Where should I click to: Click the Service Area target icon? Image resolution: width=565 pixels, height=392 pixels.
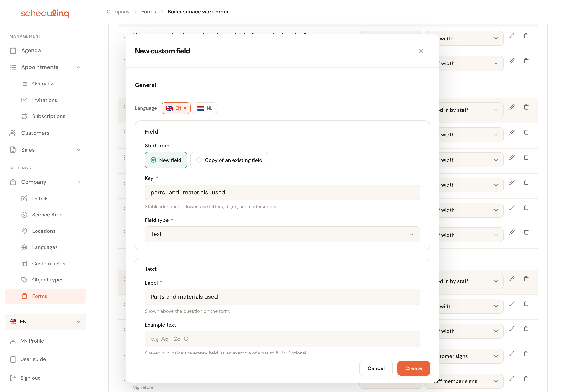[24, 215]
